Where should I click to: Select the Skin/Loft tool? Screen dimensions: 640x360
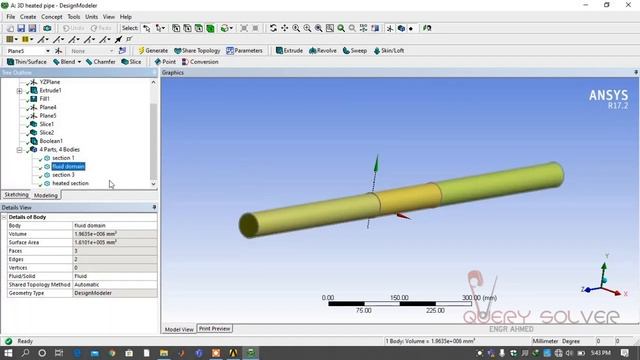(x=389, y=51)
